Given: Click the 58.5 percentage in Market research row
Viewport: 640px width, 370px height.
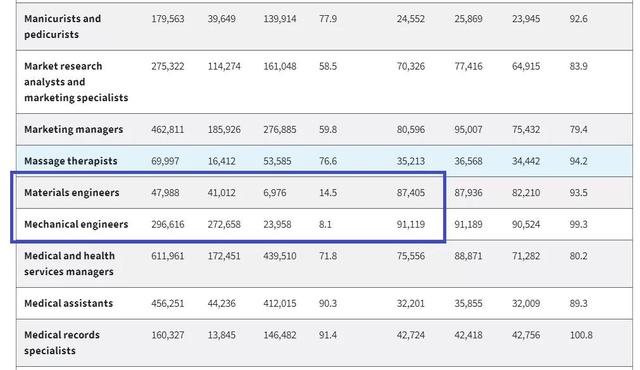Looking at the screenshot, I should [x=328, y=66].
